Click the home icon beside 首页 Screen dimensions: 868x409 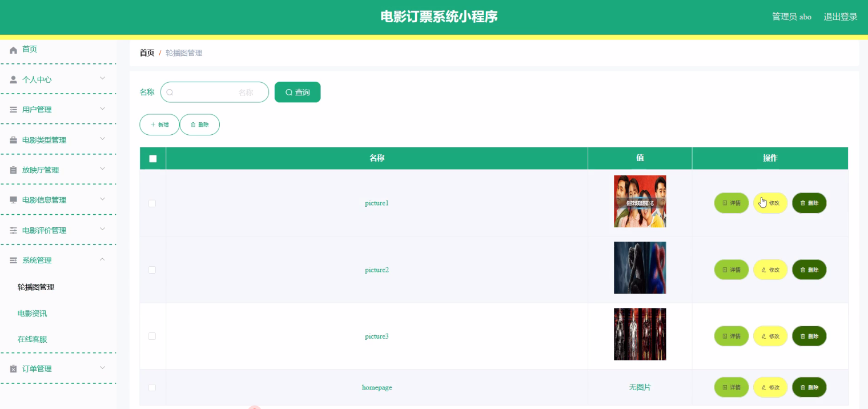(13, 49)
